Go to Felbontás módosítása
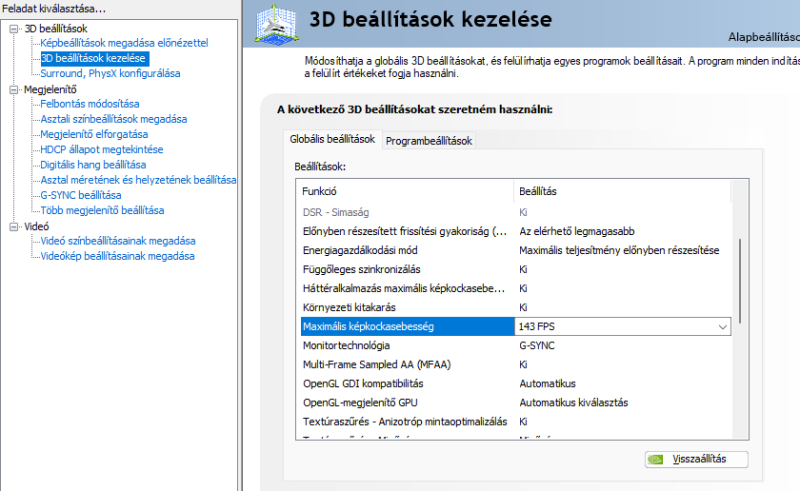Viewport: 800px width, 491px height. [90, 104]
